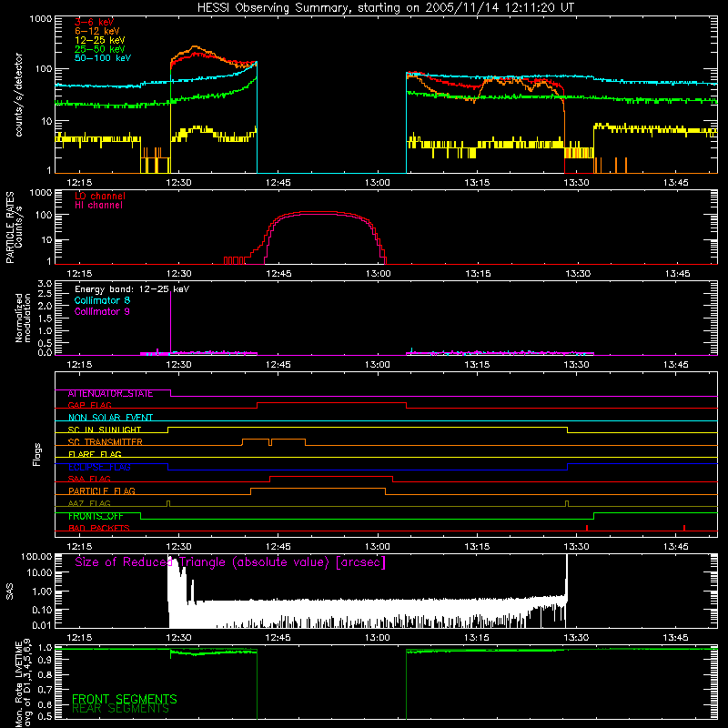The width and height of the screenshot is (728, 728).
Task: Click the FLARE_FLAG label
Action: pos(95,454)
